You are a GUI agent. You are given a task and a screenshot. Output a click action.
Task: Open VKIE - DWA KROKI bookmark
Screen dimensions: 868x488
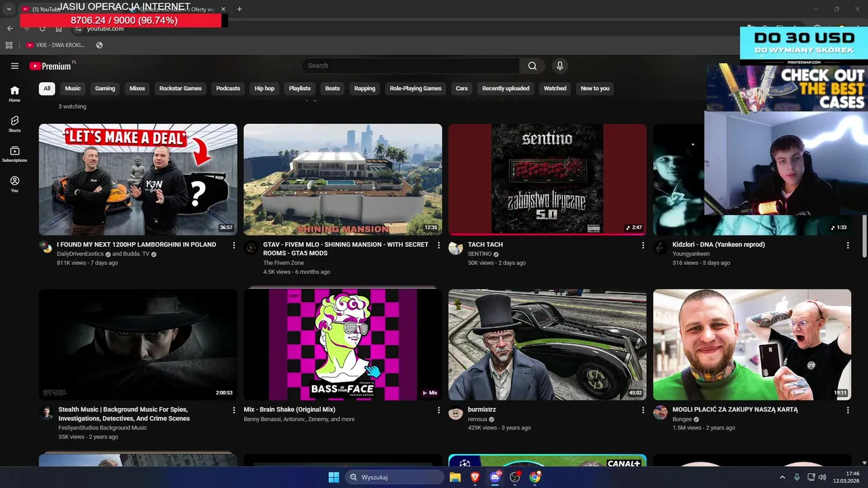pyautogui.click(x=56, y=45)
